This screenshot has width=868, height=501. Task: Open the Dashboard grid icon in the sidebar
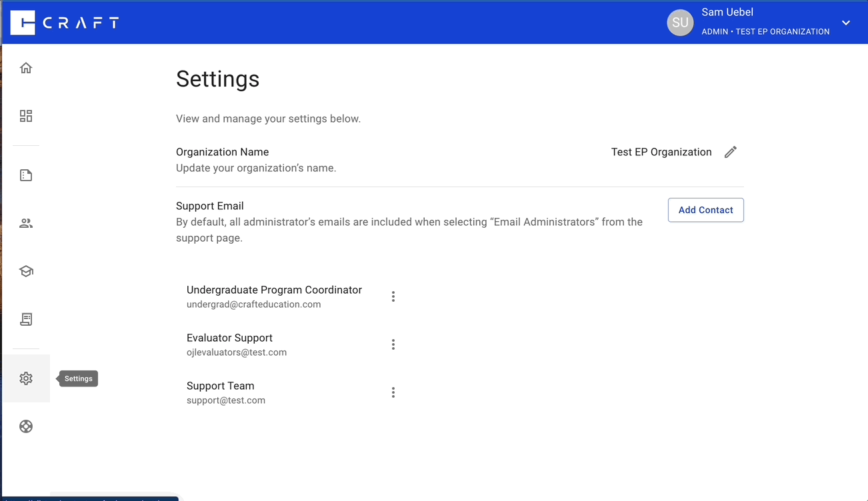click(x=25, y=115)
